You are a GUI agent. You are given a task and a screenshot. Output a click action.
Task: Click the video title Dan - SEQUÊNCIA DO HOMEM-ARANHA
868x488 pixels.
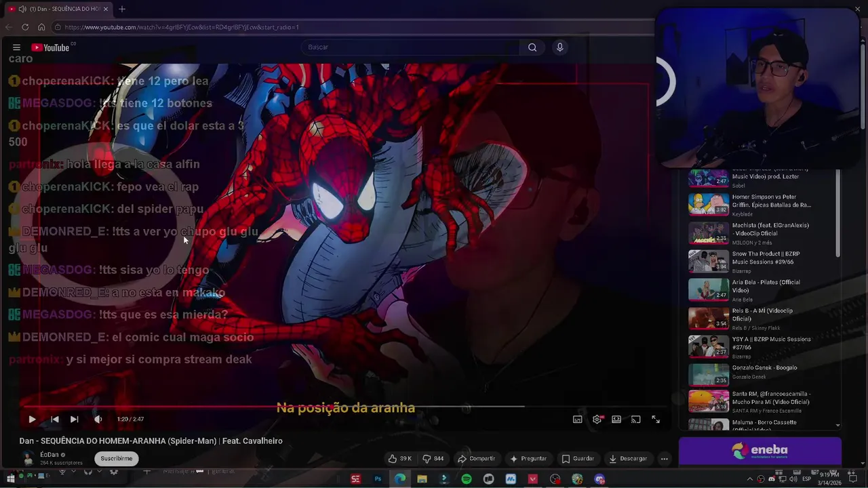151,441
